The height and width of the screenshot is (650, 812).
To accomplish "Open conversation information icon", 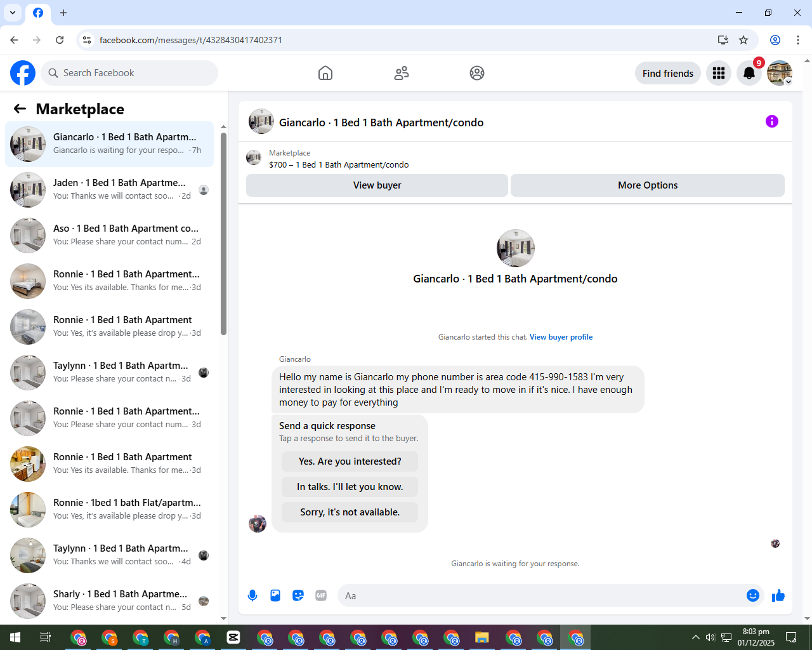I will (772, 121).
